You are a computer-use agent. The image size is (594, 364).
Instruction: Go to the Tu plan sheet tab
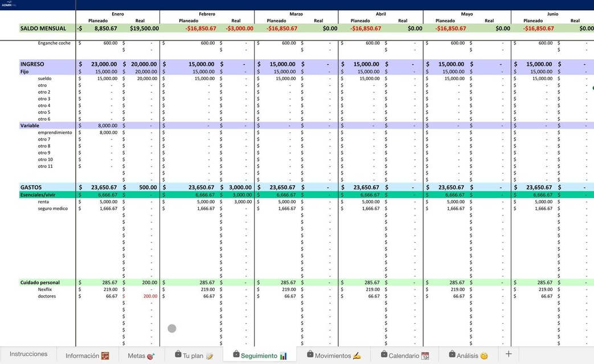(194, 355)
